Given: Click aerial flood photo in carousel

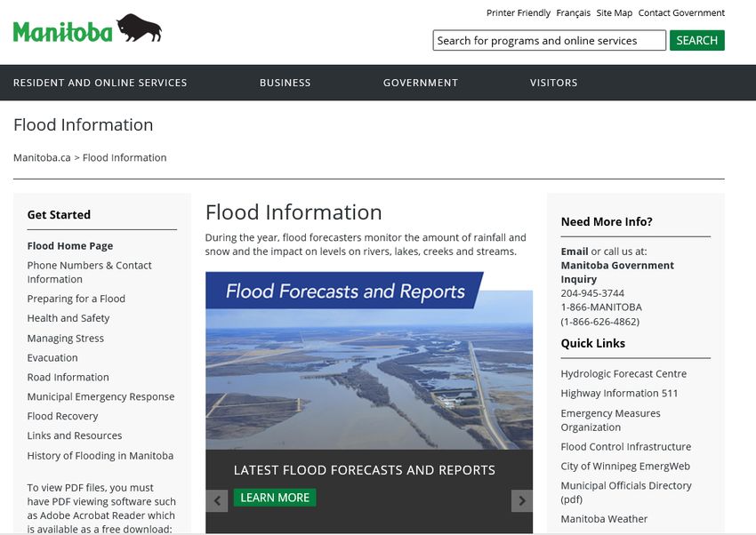Looking at the screenshot, I should (x=369, y=380).
